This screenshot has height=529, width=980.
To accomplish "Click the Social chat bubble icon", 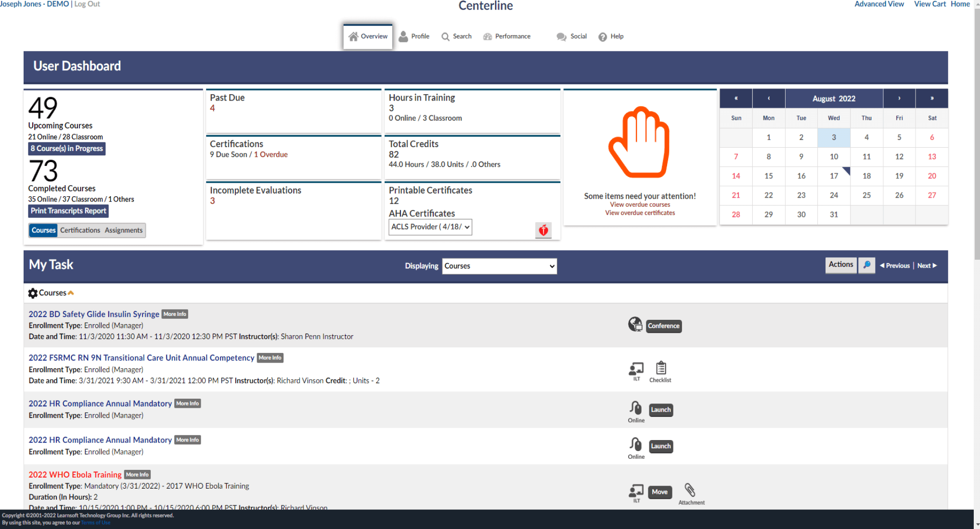I will pyautogui.click(x=561, y=36).
